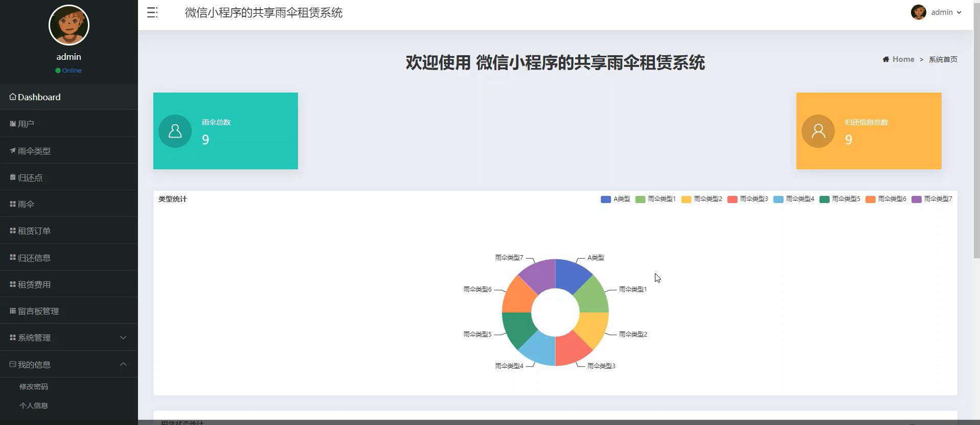Click the orange 雨伞类型6 donut slice
The width and height of the screenshot is (980, 425).
pos(519,298)
